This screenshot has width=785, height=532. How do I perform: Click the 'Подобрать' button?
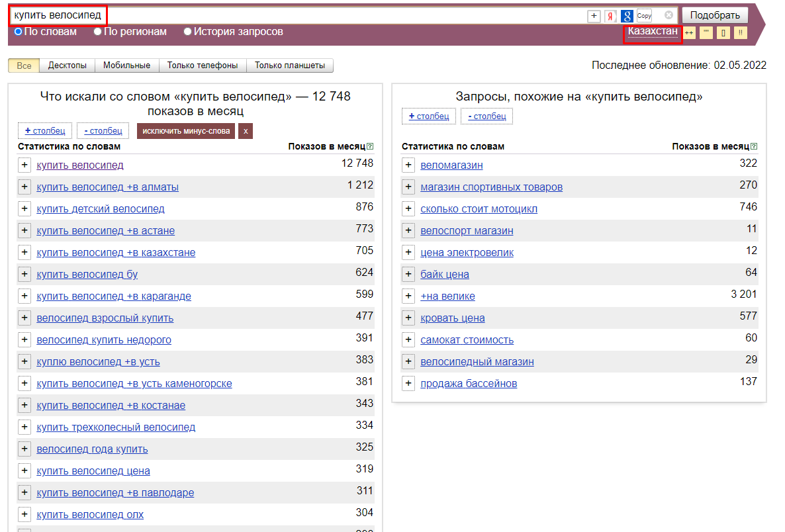(715, 15)
